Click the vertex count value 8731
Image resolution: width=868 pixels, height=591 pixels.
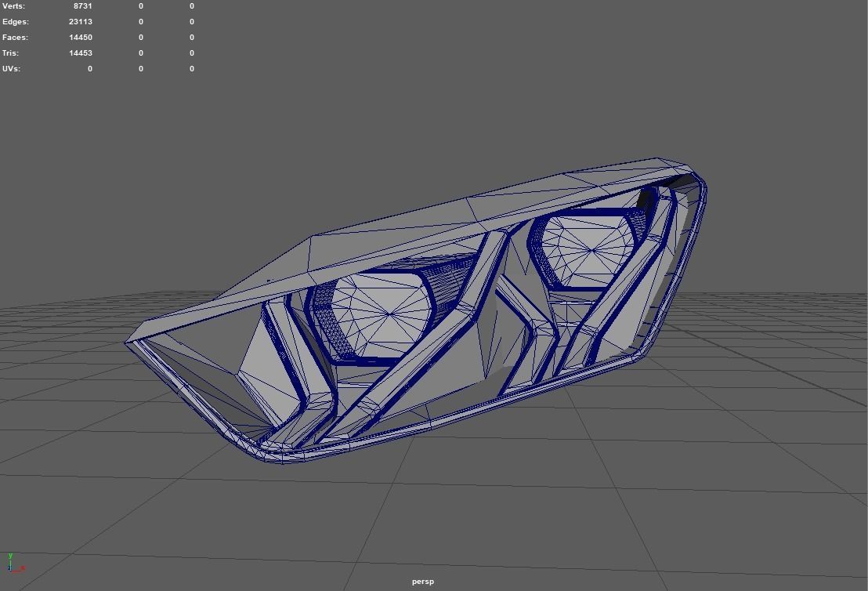click(83, 6)
